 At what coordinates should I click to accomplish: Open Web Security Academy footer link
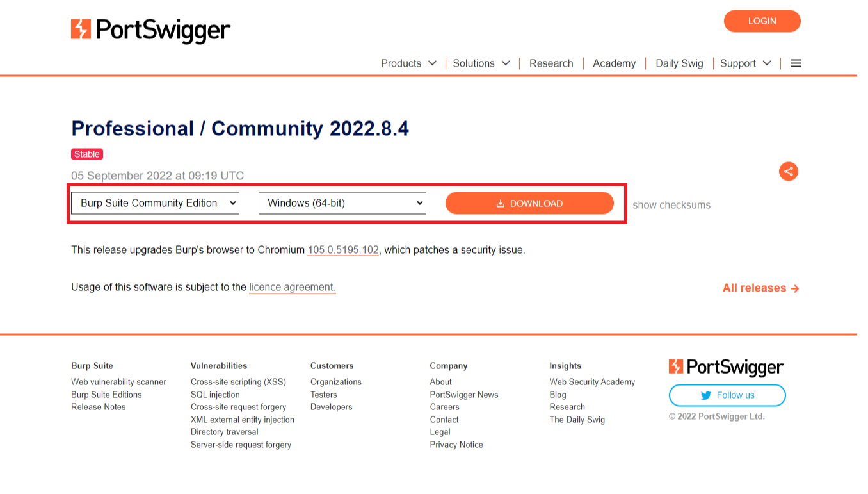(x=592, y=382)
